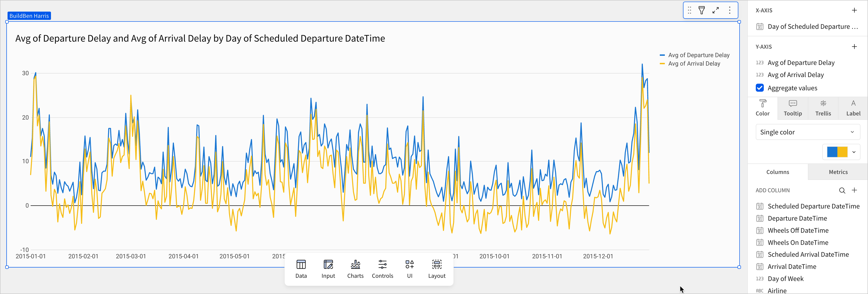
Task: Search columns with the magnifier icon
Action: coord(842,190)
